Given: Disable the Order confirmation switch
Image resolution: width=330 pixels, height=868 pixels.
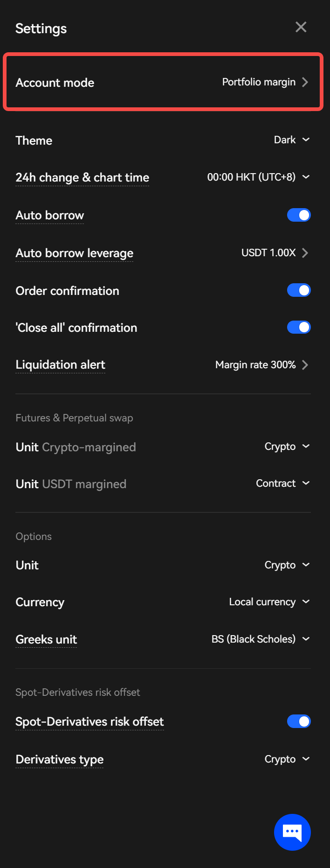Looking at the screenshot, I should tap(299, 290).
